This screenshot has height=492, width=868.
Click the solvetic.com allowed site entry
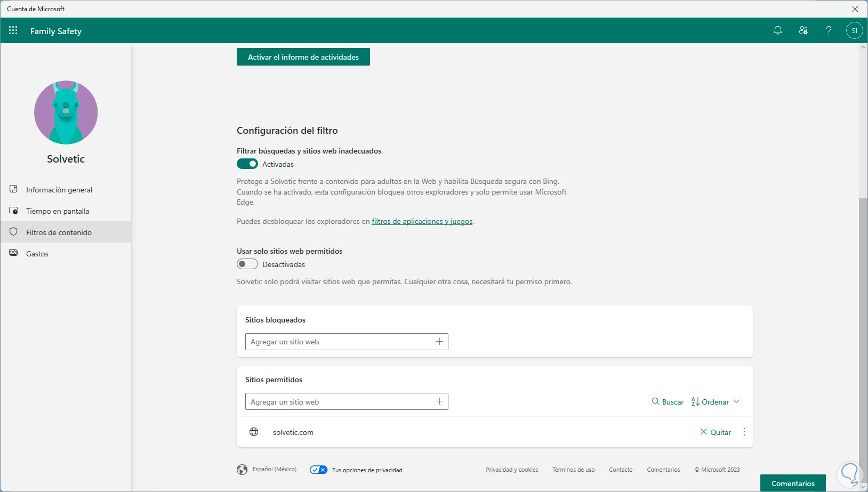(x=293, y=432)
